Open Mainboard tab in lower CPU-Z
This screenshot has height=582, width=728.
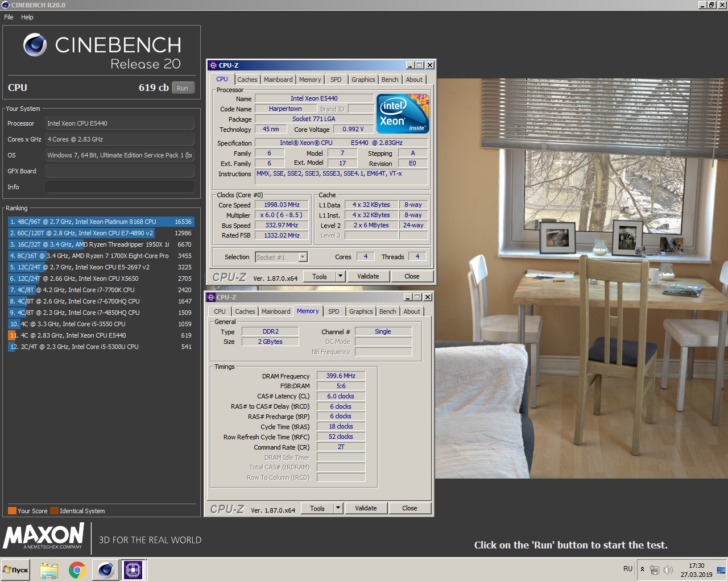click(276, 311)
